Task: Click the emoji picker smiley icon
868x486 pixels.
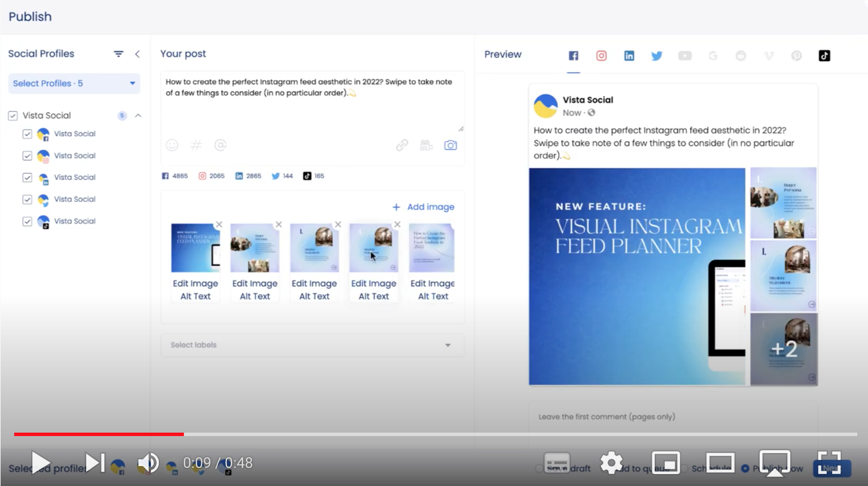Action: click(172, 145)
